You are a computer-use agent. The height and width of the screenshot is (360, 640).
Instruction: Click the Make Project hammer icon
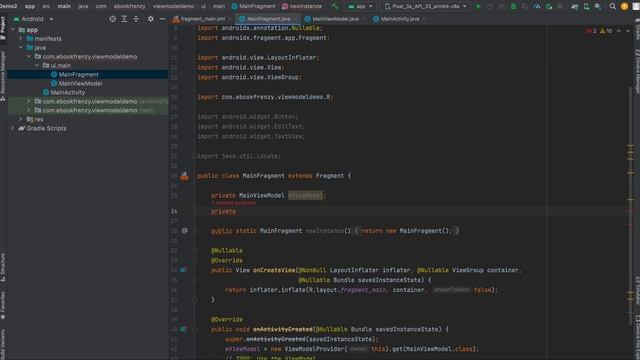coord(335,7)
